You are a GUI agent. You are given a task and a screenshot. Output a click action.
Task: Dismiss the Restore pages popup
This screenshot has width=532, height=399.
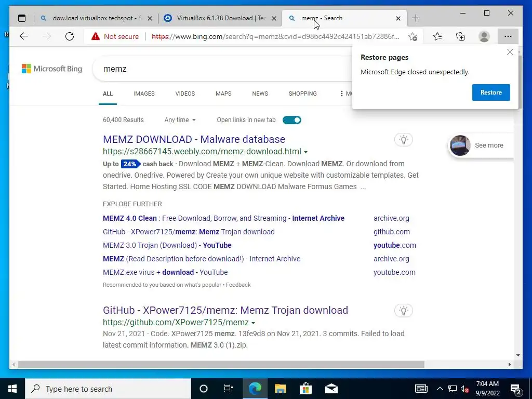pyautogui.click(x=510, y=52)
